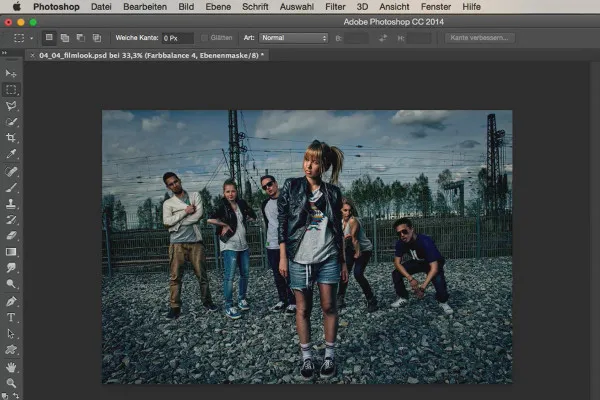600x400 pixels.
Task: Select the Custom Shape tool
Action: [11, 349]
